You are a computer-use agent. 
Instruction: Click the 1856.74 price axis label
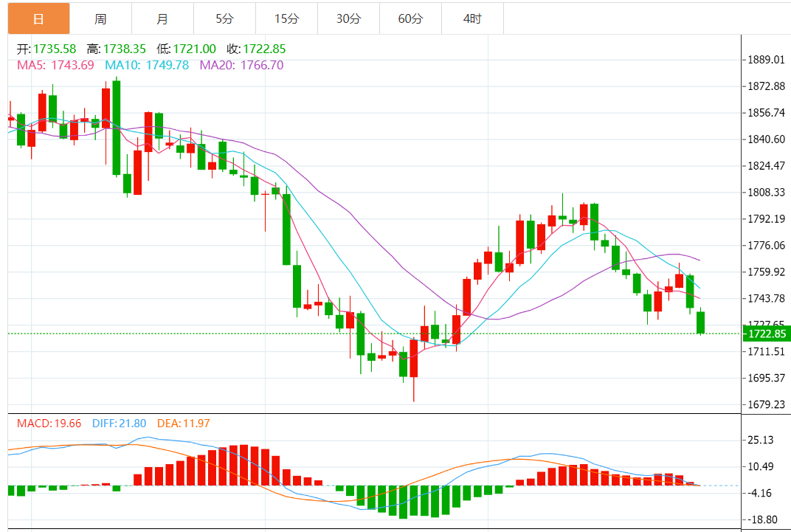tap(766, 112)
